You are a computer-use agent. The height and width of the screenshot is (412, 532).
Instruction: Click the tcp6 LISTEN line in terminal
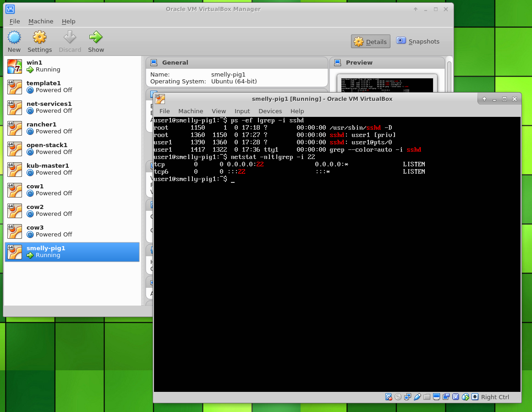tap(289, 172)
